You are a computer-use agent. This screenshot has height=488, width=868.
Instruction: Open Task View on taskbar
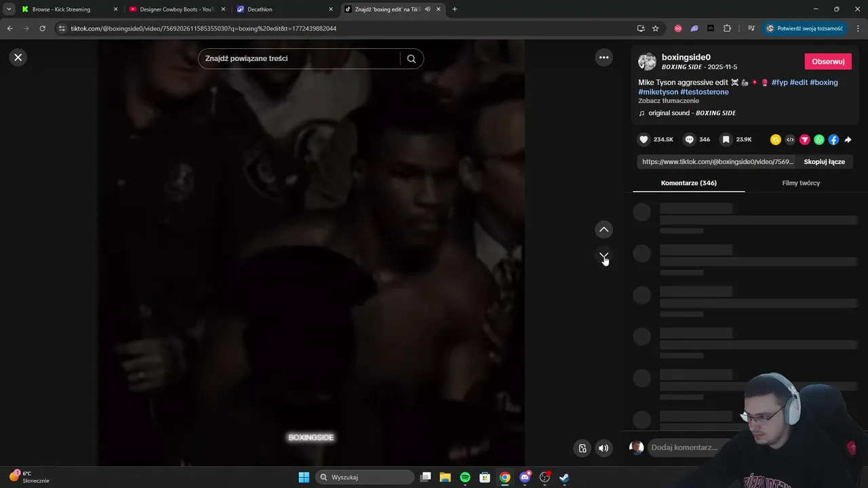coord(425,477)
